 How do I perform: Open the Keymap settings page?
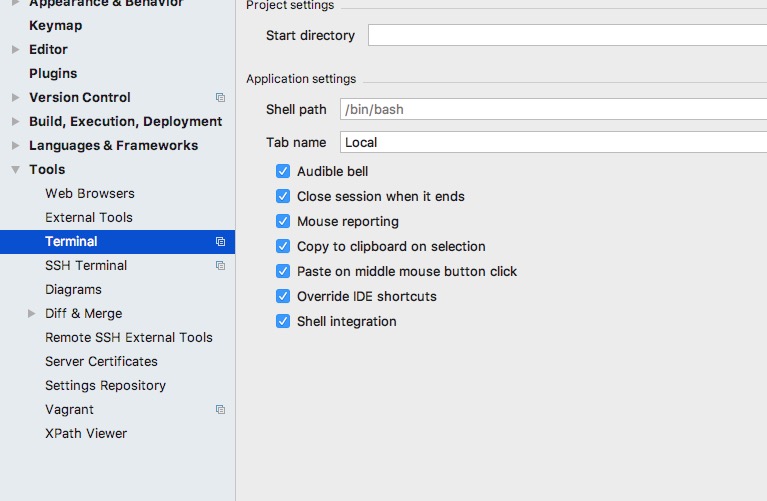[56, 25]
